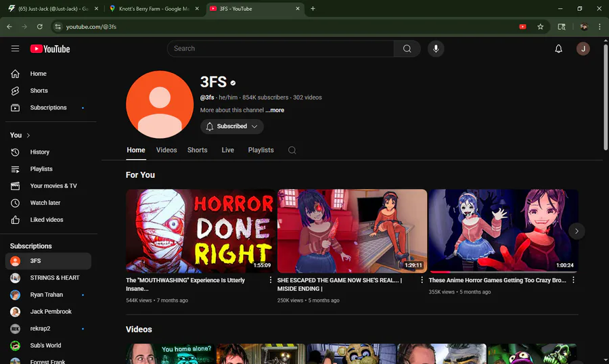Screen dimensions: 609x364
Task: Open Subscriptions feed in sidebar
Action: click(49, 108)
